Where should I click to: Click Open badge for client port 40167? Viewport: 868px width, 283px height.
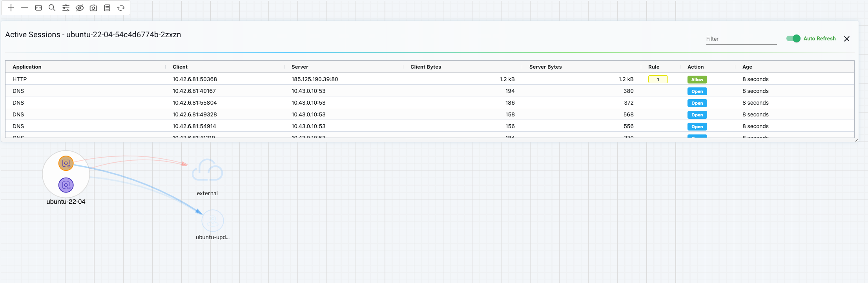(x=697, y=91)
